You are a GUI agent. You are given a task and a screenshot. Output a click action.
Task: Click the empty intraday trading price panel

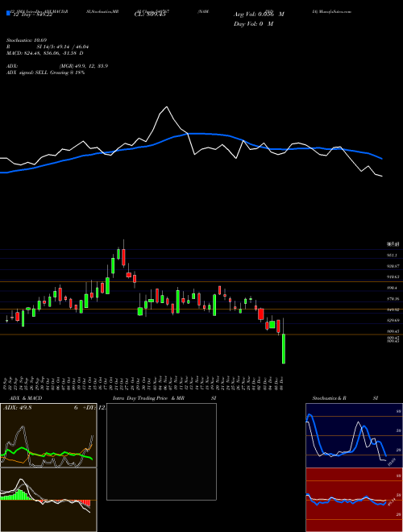pos(161,451)
